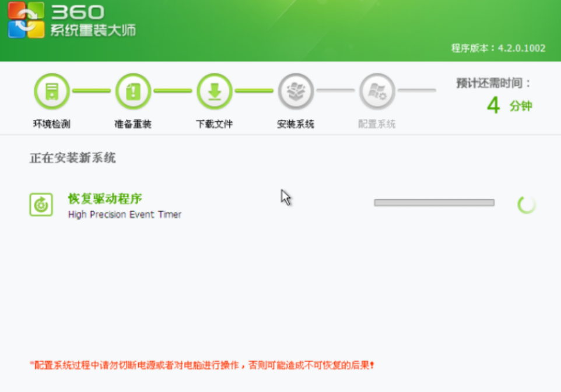
Task: Select the 下载文件 download step icon
Action: [x=214, y=91]
